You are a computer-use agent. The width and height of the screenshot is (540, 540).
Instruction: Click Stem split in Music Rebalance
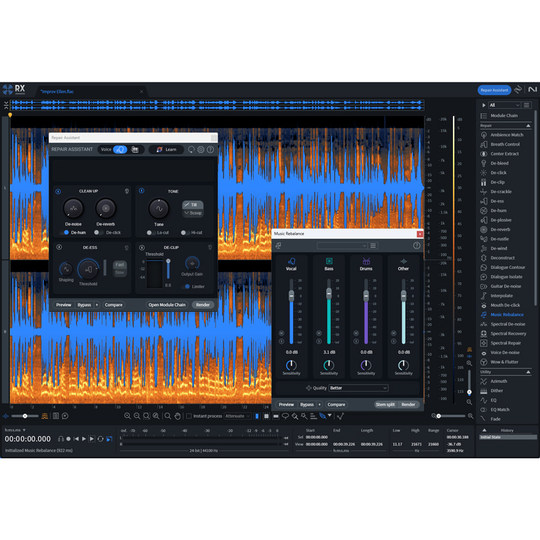[385, 404]
